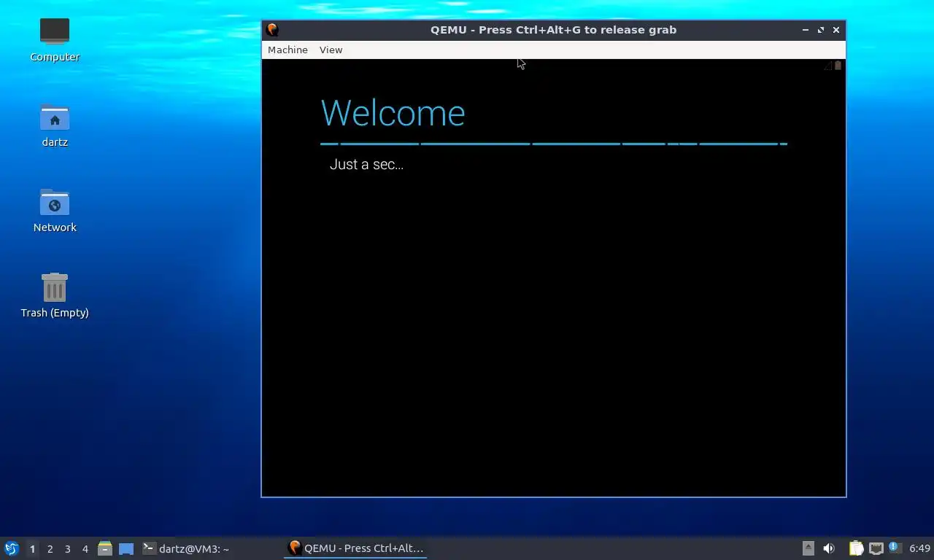
Task: Minimize the QEMU window
Action: [x=806, y=30]
